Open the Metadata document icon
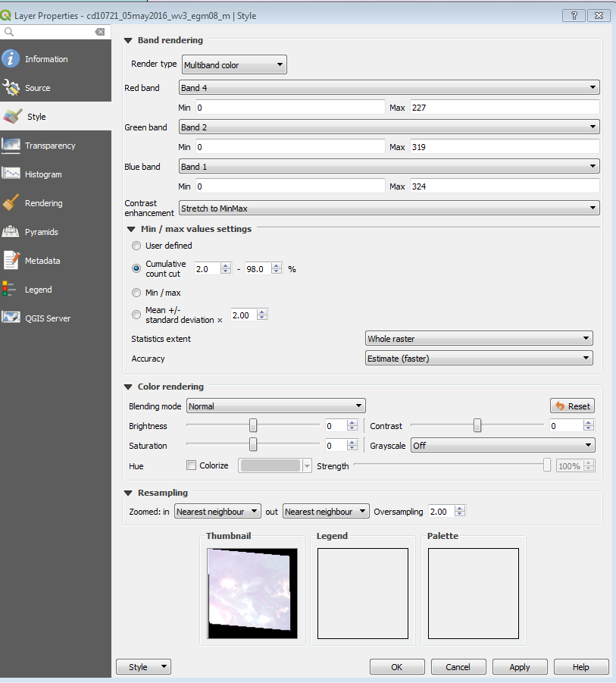The height and width of the screenshot is (683, 616). 11,261
